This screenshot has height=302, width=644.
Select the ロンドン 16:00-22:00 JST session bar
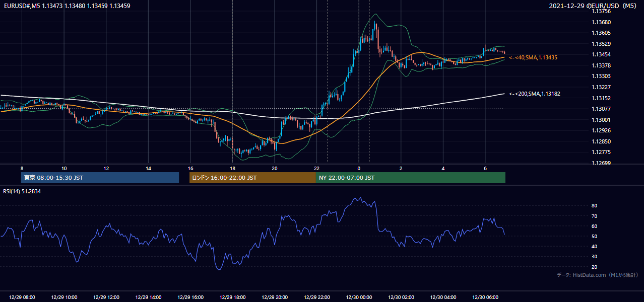252,178
